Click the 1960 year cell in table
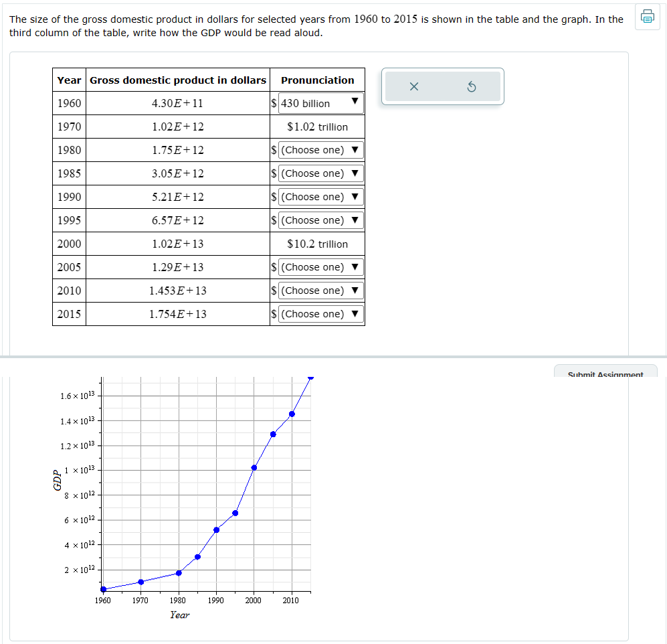Screen dimensions: 667x644 pos(69,103)
